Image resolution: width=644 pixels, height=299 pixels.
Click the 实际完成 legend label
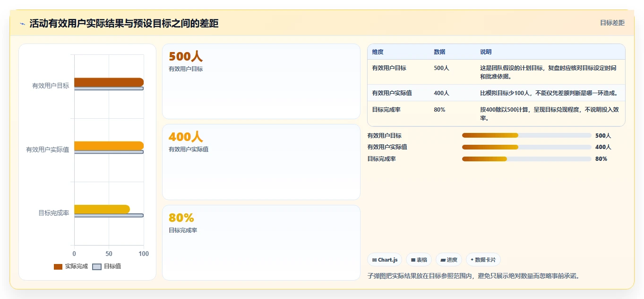click(x=77, y=266)
